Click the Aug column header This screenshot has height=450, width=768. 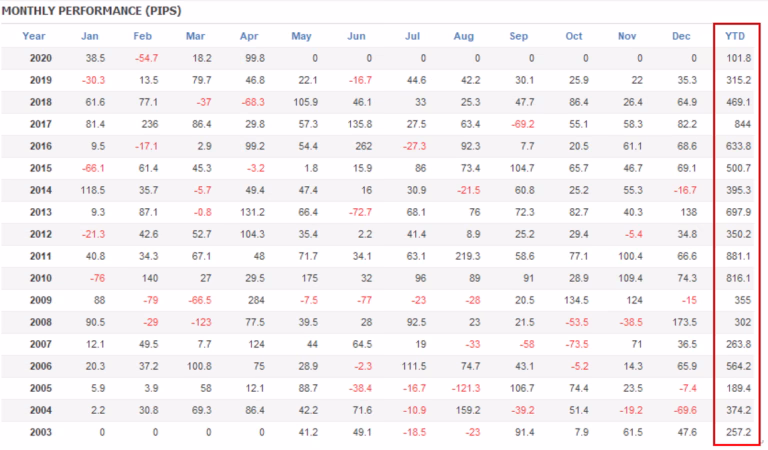pos(463,37)
